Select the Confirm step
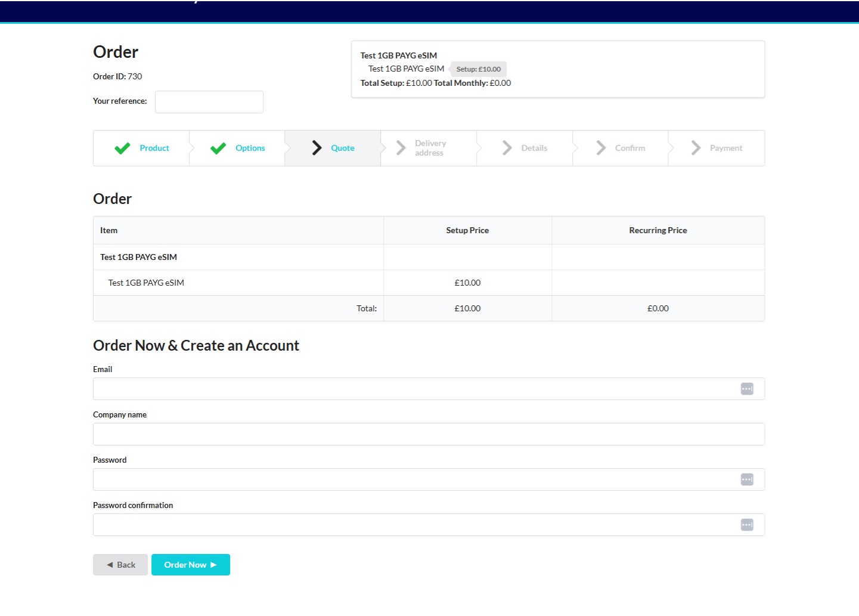The height and width of the screenshot is (616, 859). point(621,148)
